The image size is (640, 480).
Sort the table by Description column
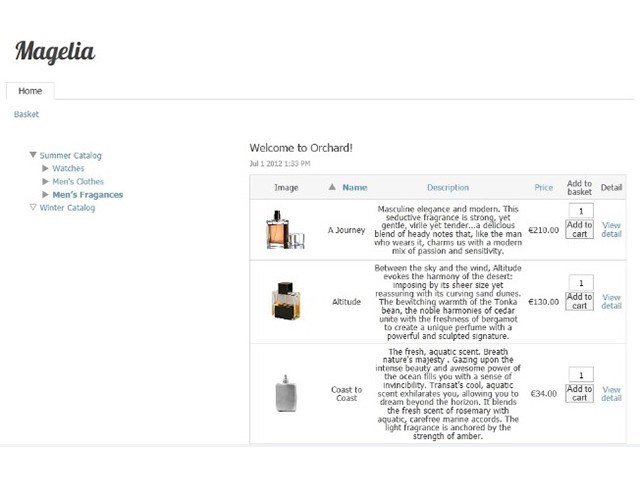pos(447,187)
